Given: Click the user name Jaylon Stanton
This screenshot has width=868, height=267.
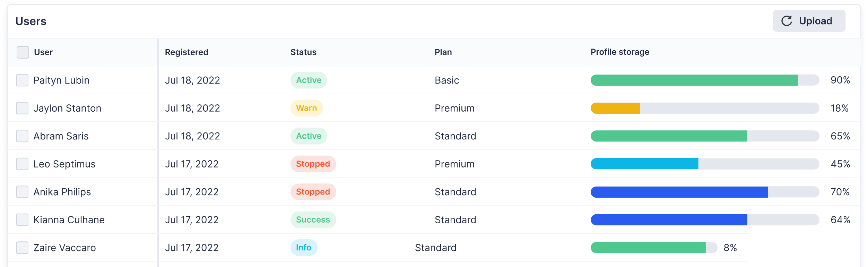Looking at the screenshot, I should coord(68,108).
